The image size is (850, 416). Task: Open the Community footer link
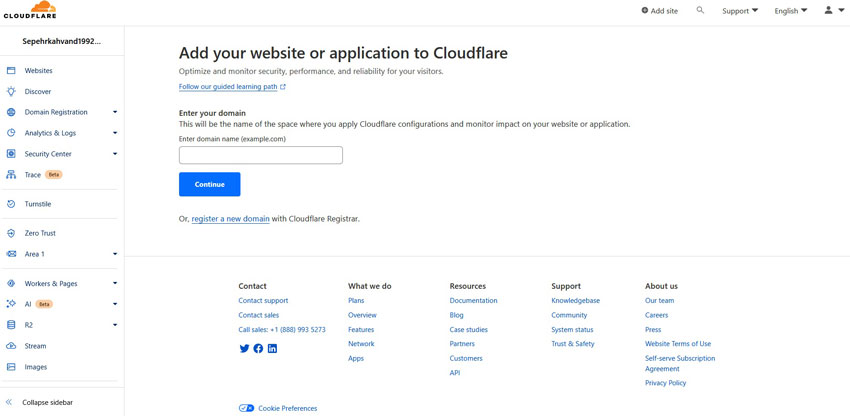click(569, 315)
